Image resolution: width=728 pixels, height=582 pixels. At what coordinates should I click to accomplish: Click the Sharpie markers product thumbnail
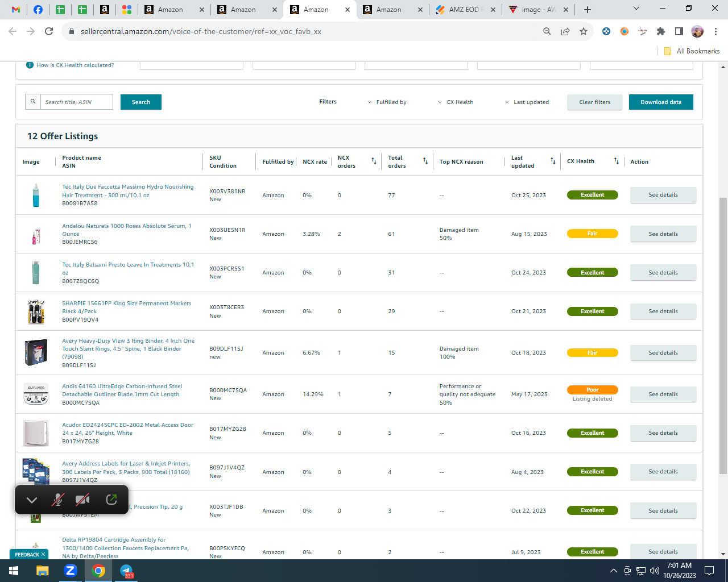point(36,311)
